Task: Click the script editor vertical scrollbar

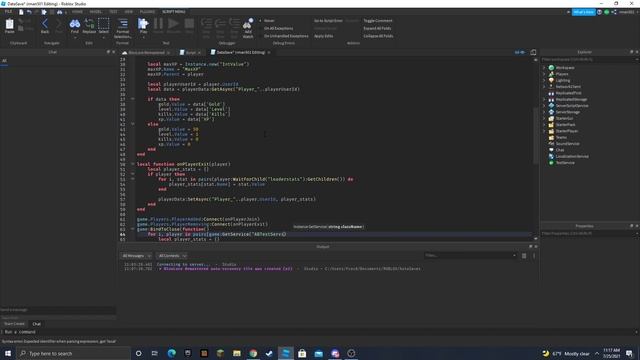Action: (536, 136)
